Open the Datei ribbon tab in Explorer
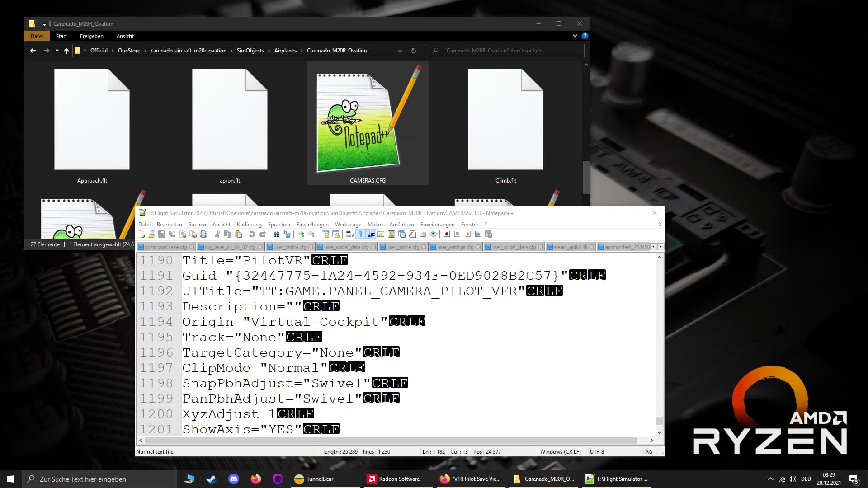The height and width of the screenshot is (488, 868). click(x=37, y=36)
